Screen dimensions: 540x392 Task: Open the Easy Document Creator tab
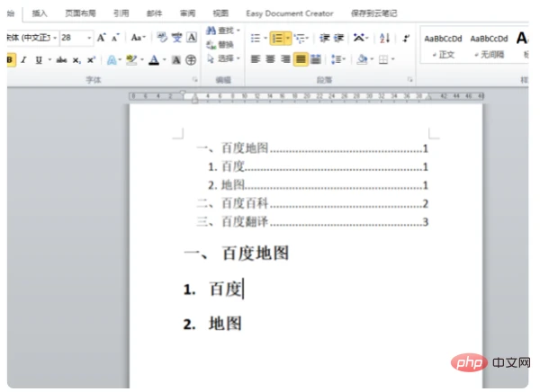[x=290, y=13]
